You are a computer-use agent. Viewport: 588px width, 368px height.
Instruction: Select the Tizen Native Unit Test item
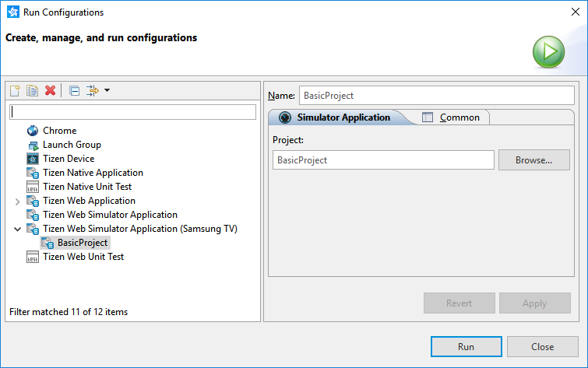tap(87, 187)
